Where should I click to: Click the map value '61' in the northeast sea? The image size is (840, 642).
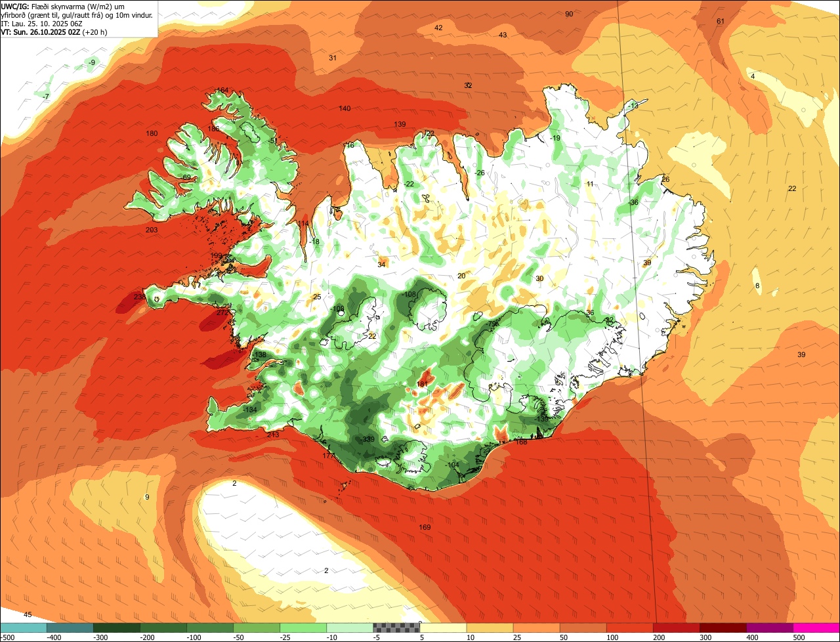tap(720, 21)
